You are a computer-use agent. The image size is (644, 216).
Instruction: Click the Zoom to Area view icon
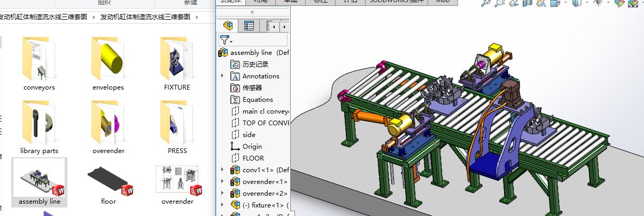coord(499,3)
